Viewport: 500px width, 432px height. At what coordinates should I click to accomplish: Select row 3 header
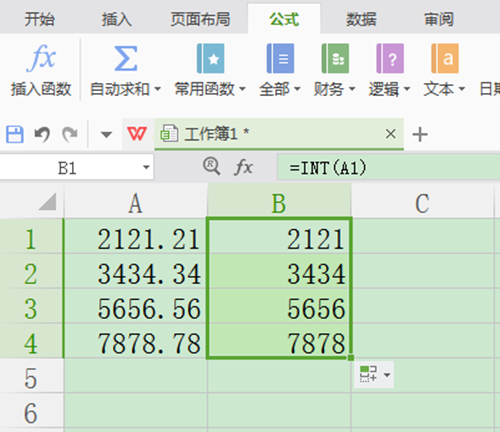pos(31,306)
